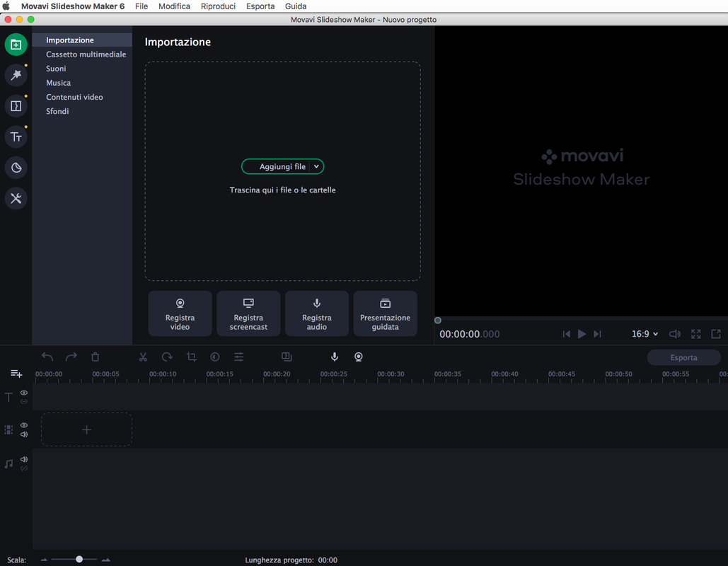Toggle title track link icon
The height and width of the screenshot is (566, 728).
(24, 402)
